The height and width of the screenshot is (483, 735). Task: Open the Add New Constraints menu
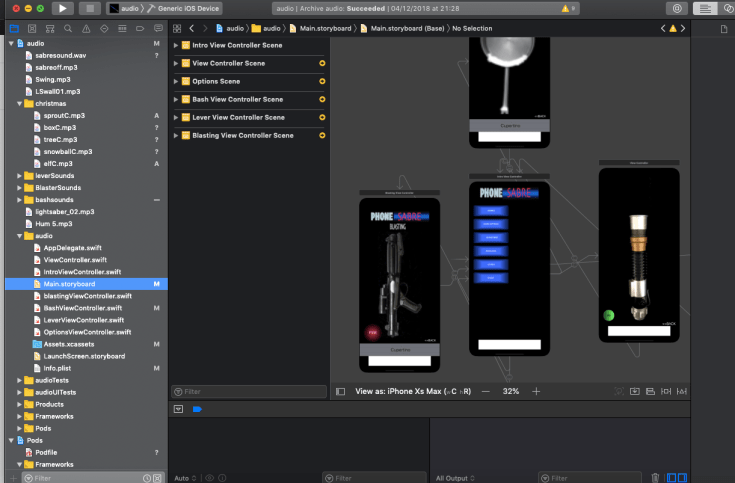[666, 392]
